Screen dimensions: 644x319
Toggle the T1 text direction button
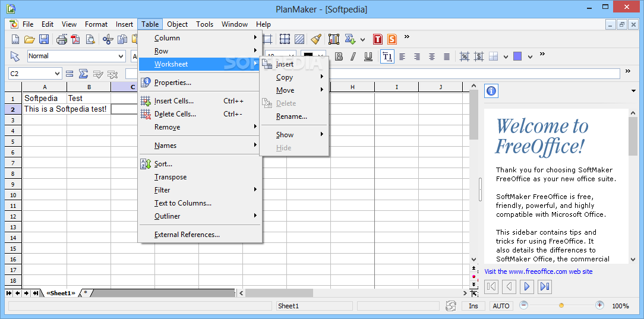click(x=387, y=56)
